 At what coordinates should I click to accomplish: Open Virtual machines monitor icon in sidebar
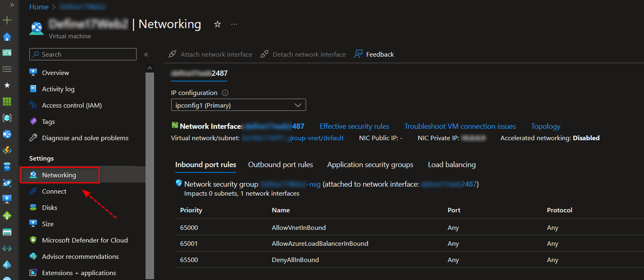(x=7, y=199)
